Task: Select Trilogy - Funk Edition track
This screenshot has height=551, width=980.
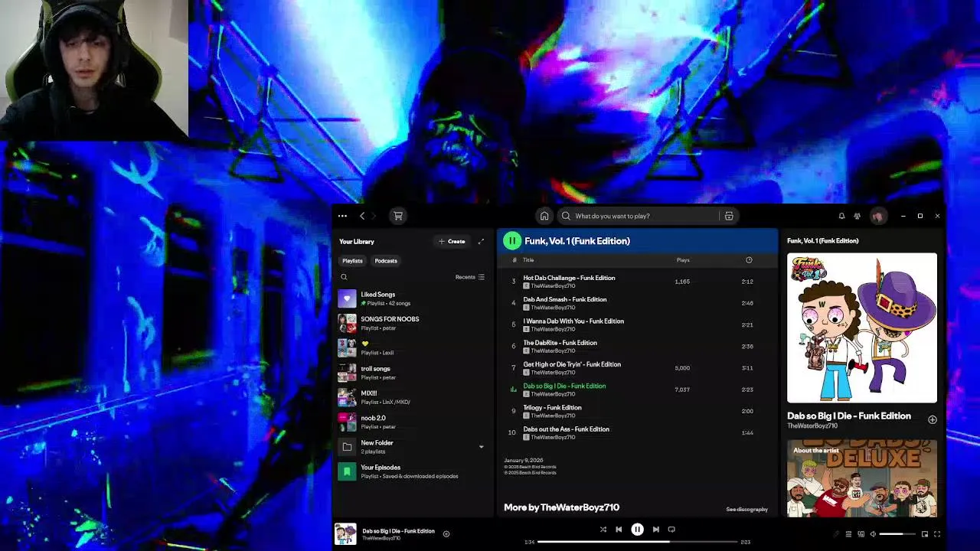Action: pos(637,411)
